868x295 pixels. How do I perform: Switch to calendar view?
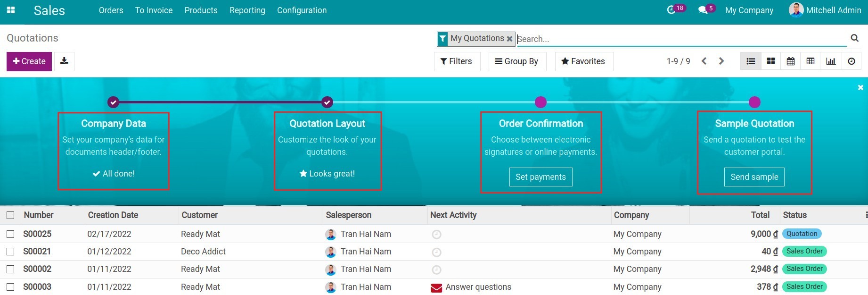(x=791, y=61)
